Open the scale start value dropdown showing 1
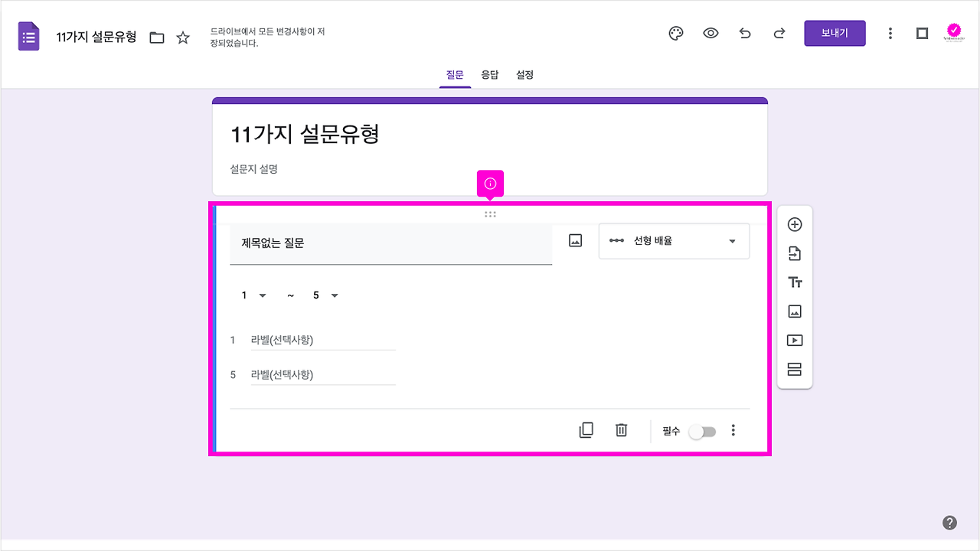Screen dimensions: 980x551 (253, 295)
